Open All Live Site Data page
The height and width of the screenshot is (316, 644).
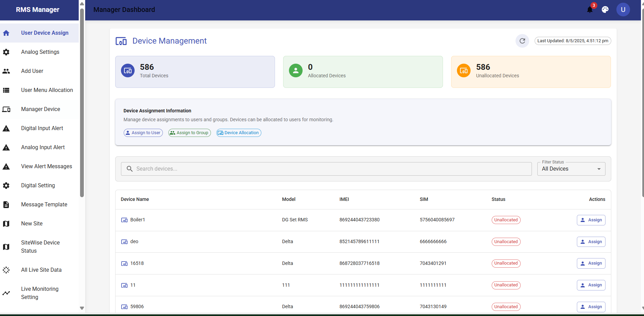pos(39,270)
